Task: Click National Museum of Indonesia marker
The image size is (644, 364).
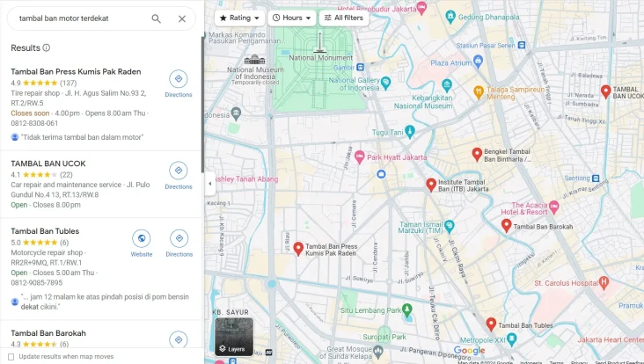Action: point(254,60)
